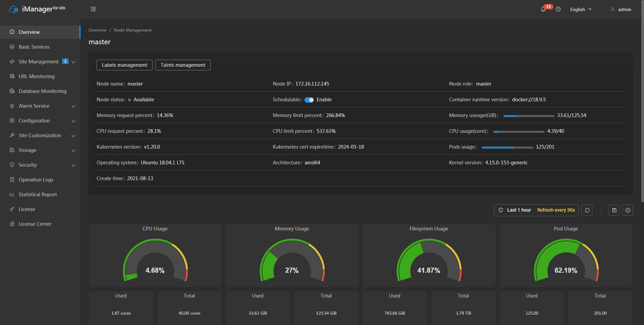
Task: Open URL Monitoring from the sidebar
Action: [37, 76]
